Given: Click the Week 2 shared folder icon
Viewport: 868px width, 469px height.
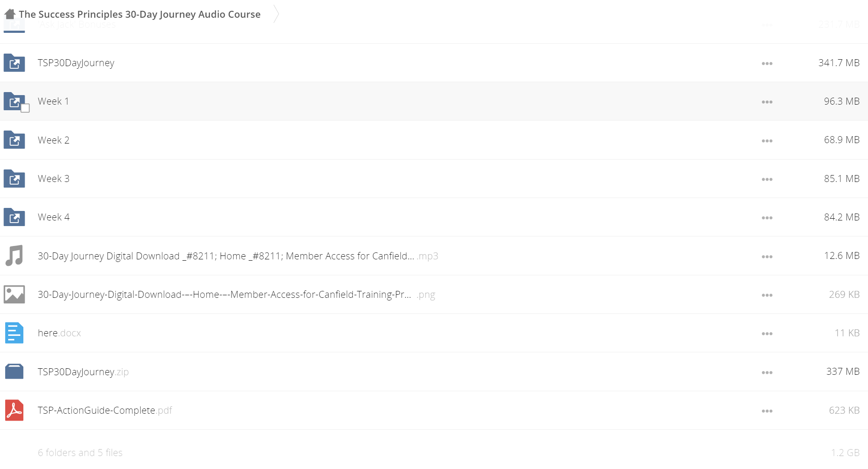Looking at the screenshot, I should click(x=14, y=140).
